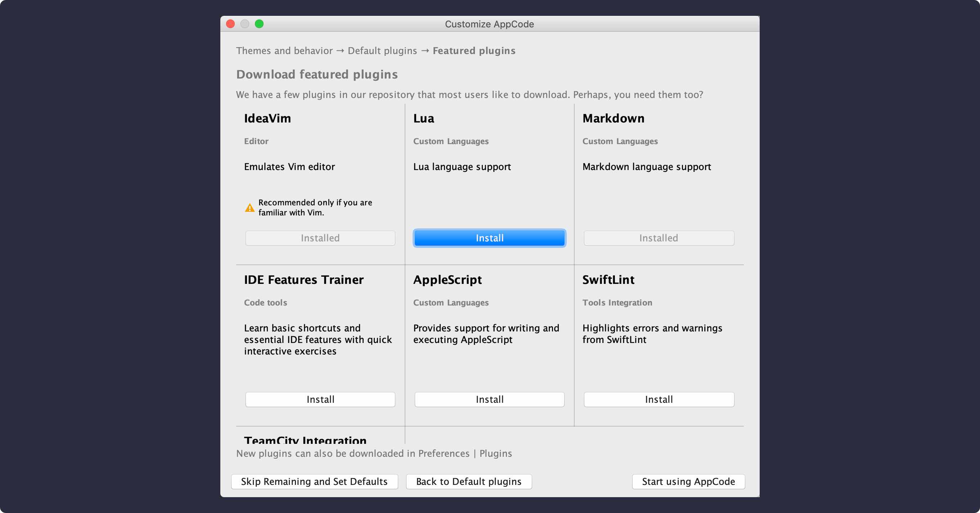
Task: Install the Lua plugin
Action: [489, 238]
